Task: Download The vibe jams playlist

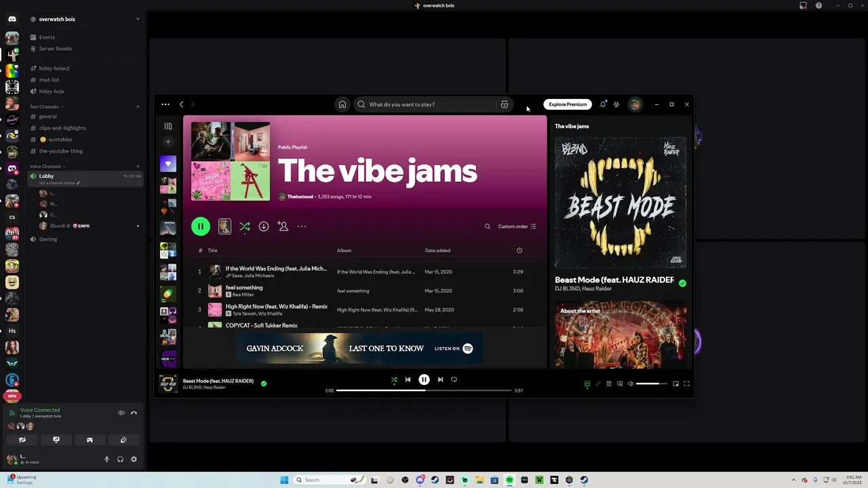Action: point(264,226)
